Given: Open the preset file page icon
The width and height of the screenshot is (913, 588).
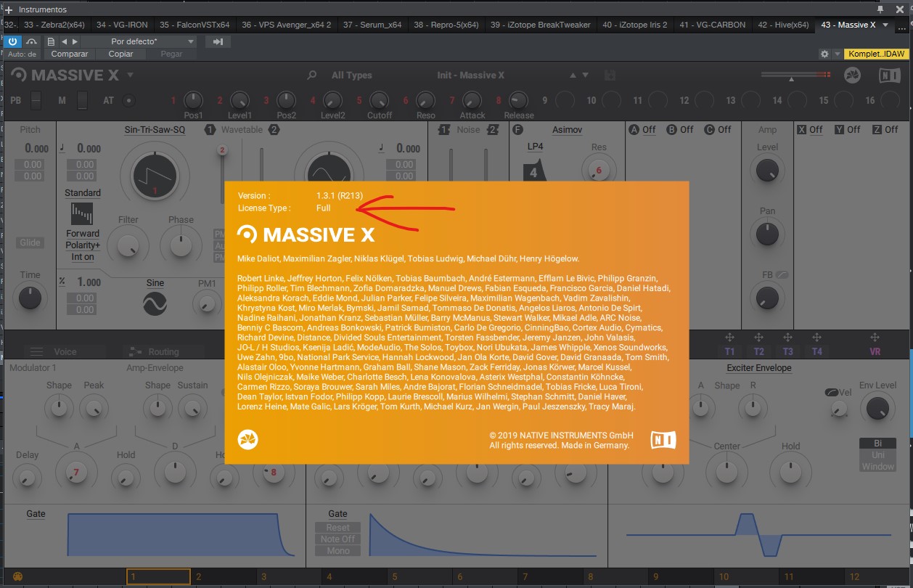Looking at the screenshot, I should [51, 41].
